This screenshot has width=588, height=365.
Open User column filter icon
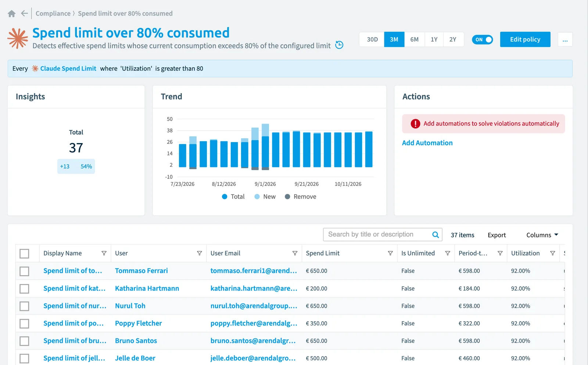tap(200, 253)
